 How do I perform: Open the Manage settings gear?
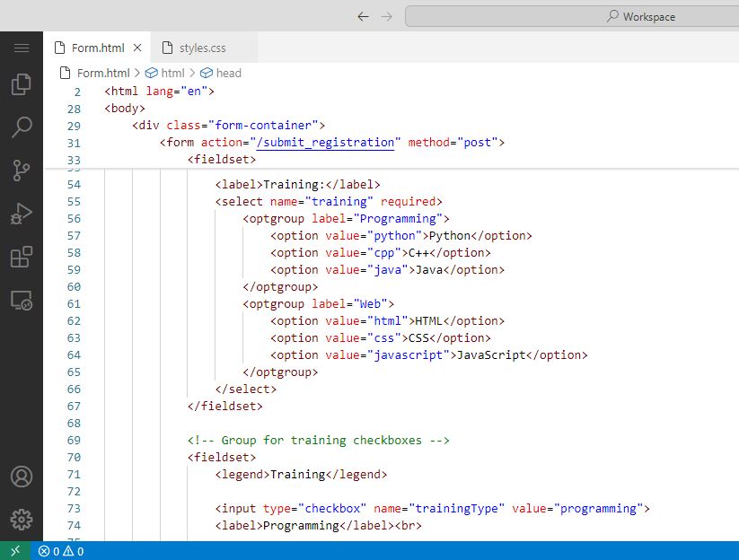(x=22, y=520)
